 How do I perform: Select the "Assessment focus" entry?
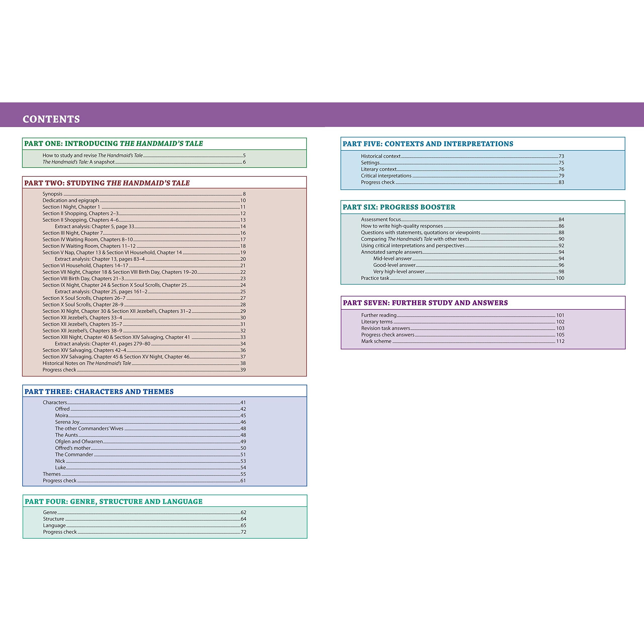(463, 219)
